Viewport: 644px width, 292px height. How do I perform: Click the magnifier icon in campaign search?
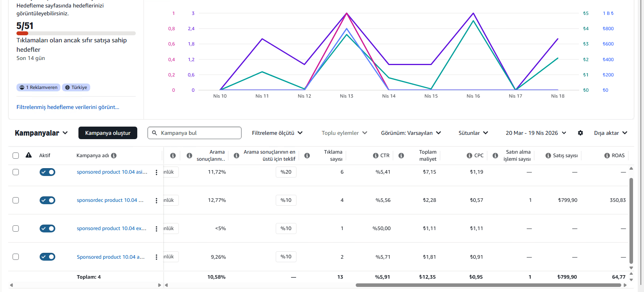(155, 133)
